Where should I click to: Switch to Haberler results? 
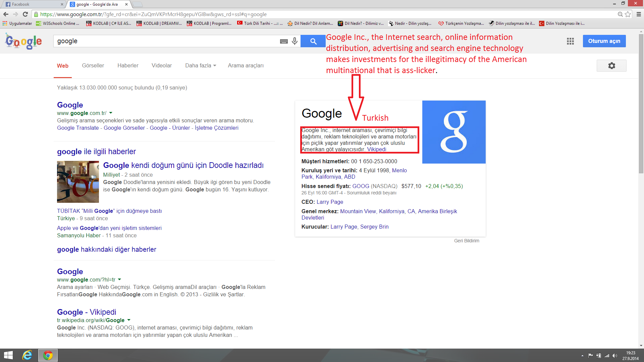click(x=128, y=66)
